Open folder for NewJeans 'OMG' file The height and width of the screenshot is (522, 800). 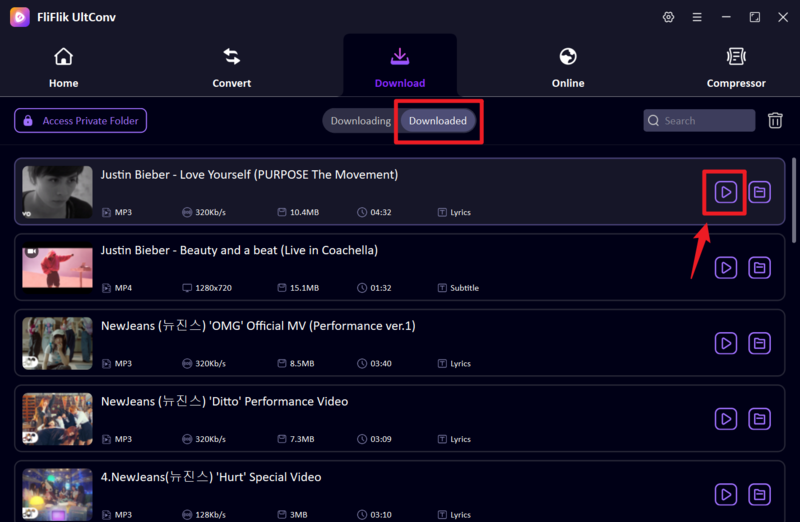pyautogui.click(x=759, y=343)
